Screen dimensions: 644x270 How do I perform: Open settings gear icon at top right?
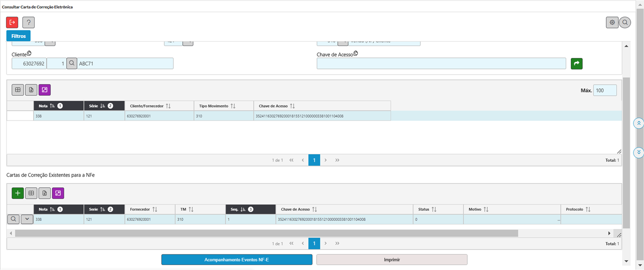point(612,22)
